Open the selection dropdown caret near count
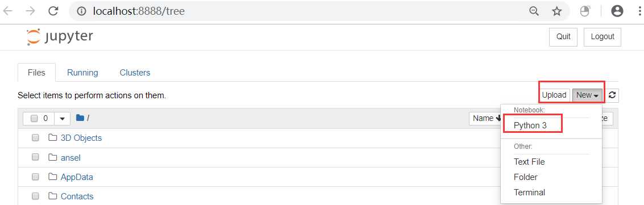 coord(63,119)
